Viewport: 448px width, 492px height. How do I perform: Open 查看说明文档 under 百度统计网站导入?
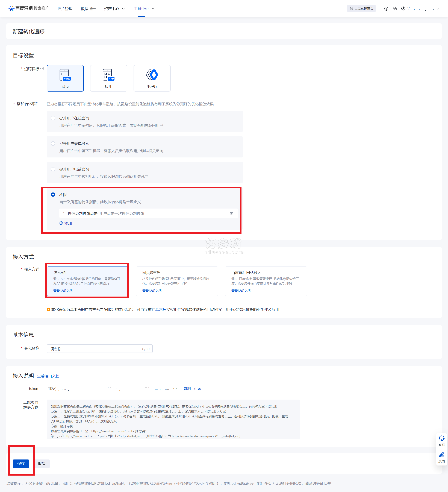241,291
